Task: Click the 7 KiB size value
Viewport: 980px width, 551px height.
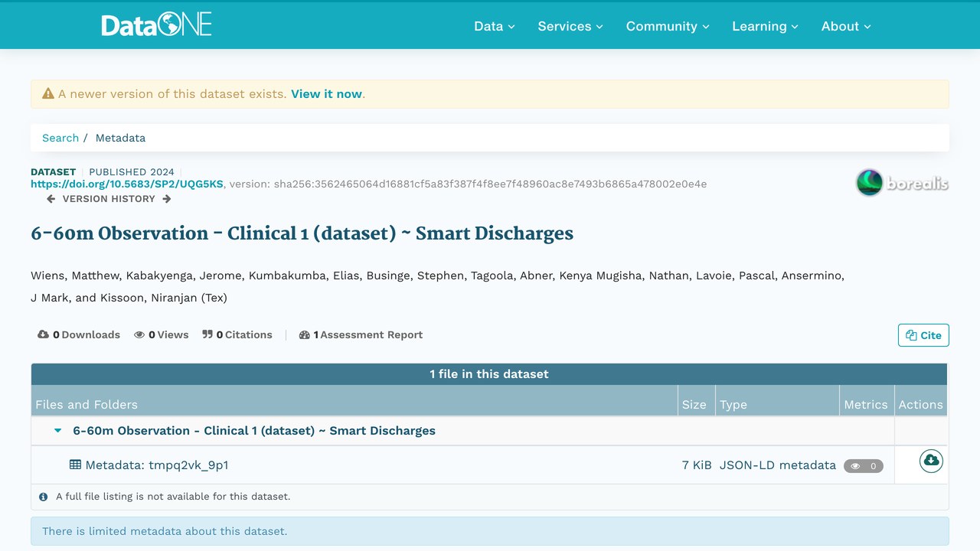Action: pos(697,465)
